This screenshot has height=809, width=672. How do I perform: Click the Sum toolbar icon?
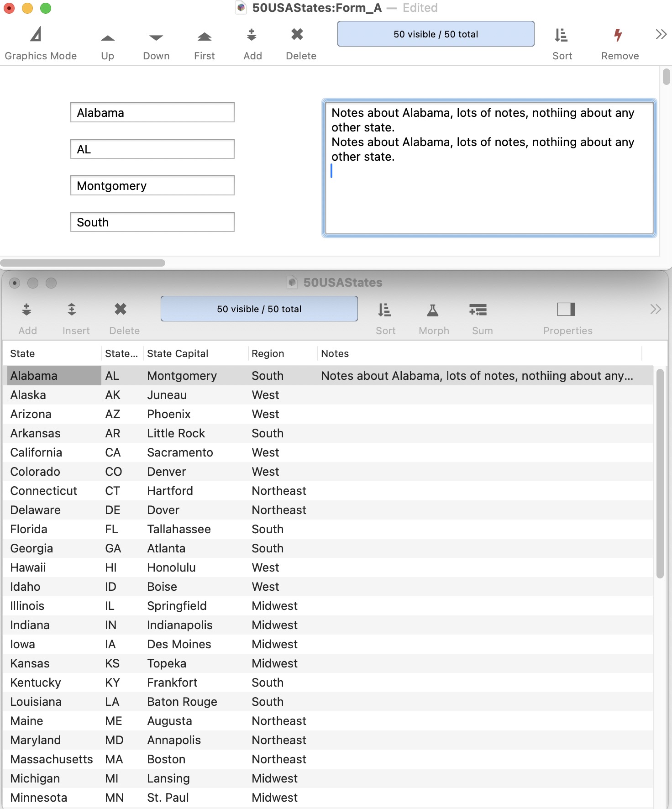(478, 310)
